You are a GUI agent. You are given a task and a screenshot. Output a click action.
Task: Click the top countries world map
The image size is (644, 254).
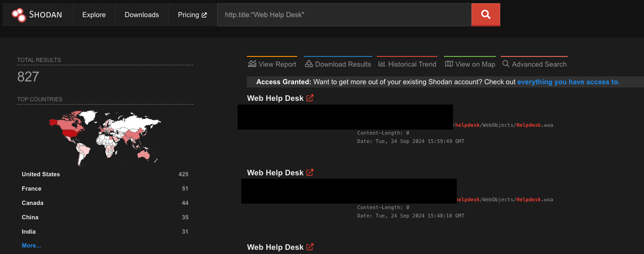click(104, 137)
